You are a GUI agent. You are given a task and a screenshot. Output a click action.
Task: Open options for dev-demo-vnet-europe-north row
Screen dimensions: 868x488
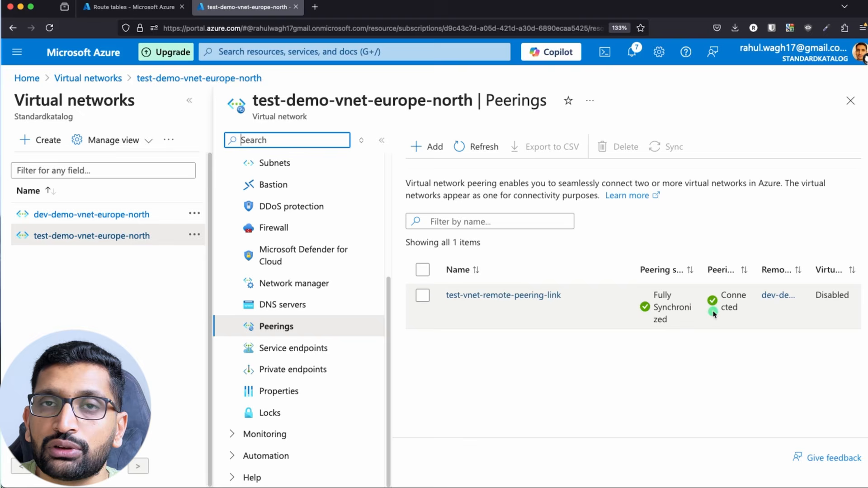click(x=194, y=213)
